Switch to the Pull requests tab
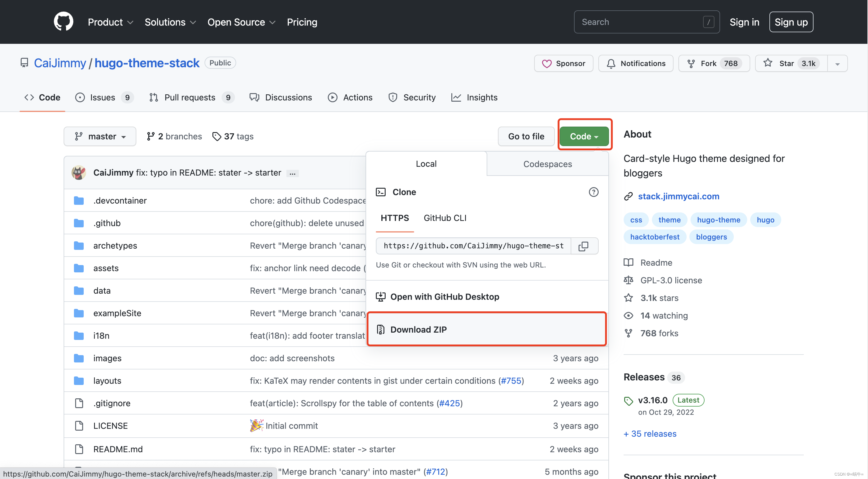The width and height of the screenshot is (868, 479). (192, 98)
